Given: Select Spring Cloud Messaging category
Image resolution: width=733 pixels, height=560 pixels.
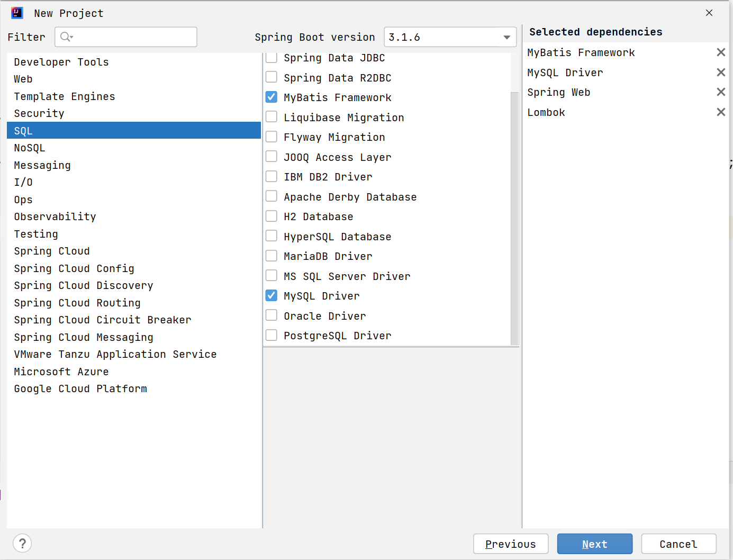Looking at the screenshot, I should click(x=134, y=337).
